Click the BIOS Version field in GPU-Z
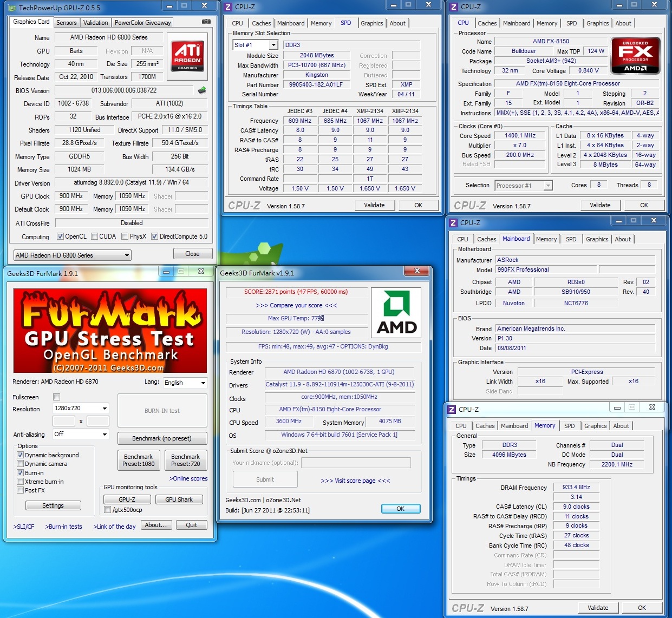This screenshot has height=618, width=672. [x=124, y=90]
